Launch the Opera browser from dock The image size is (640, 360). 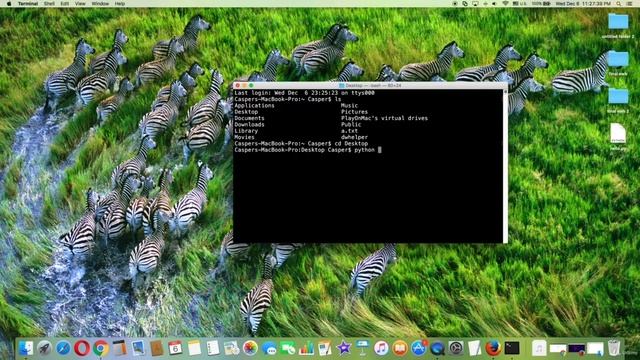point(82,348)
